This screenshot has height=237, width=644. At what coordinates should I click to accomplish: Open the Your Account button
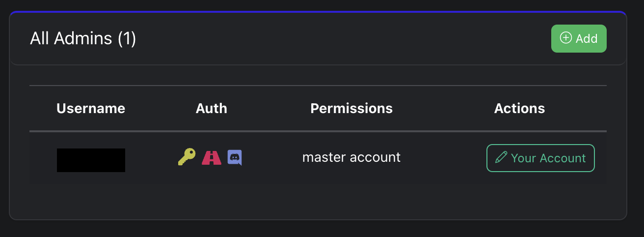tap(540, 158)
